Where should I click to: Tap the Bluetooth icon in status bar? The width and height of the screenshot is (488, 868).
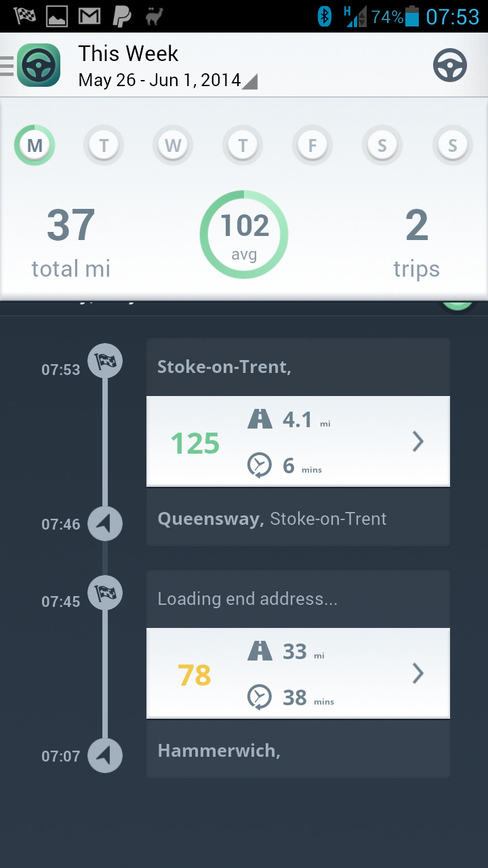coord(325,16)
